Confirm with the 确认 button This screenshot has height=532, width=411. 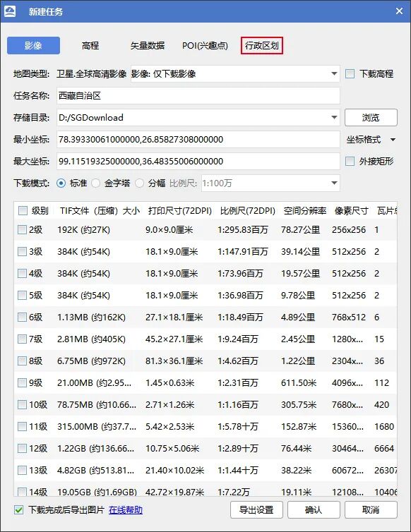[x=314, y=509]
